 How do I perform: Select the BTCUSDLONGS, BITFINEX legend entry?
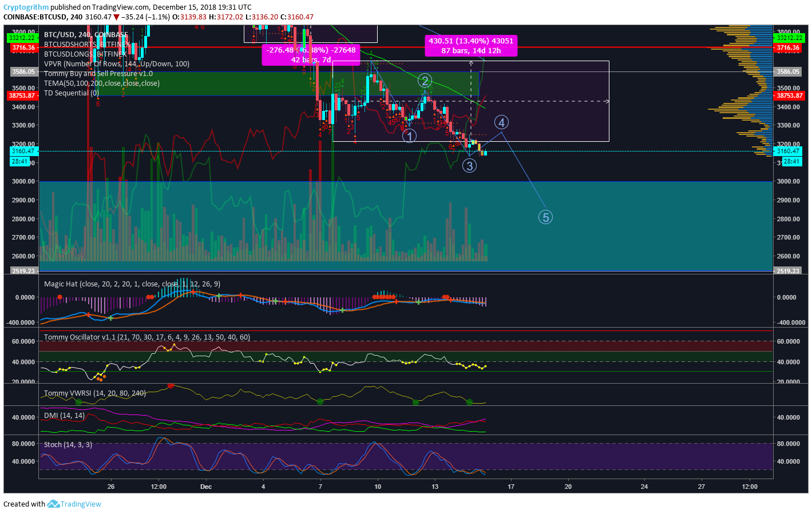coord(85,54)
